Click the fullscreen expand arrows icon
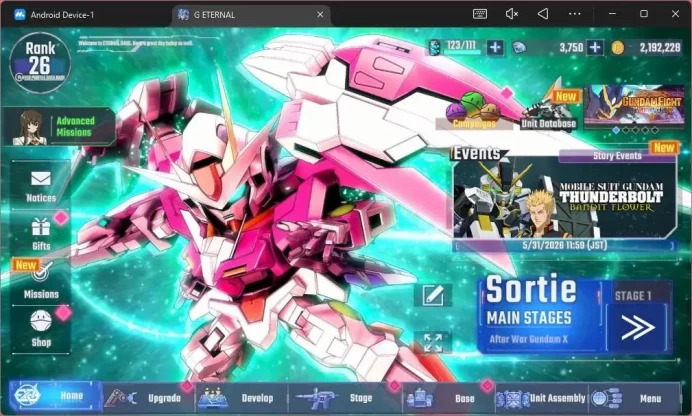This screenshot has height=416, width=692. pos(433,343)
